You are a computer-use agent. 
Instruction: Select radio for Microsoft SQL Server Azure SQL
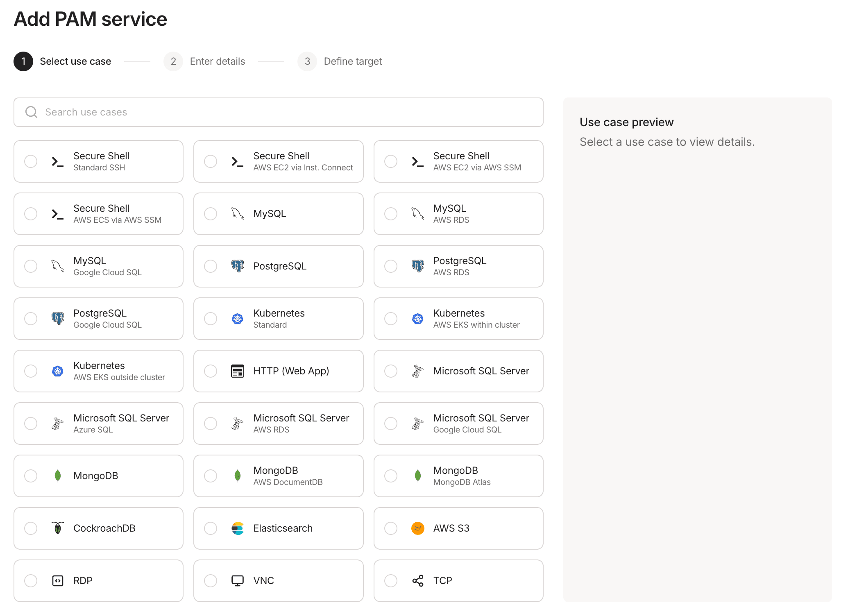click(x=31, y=423)
